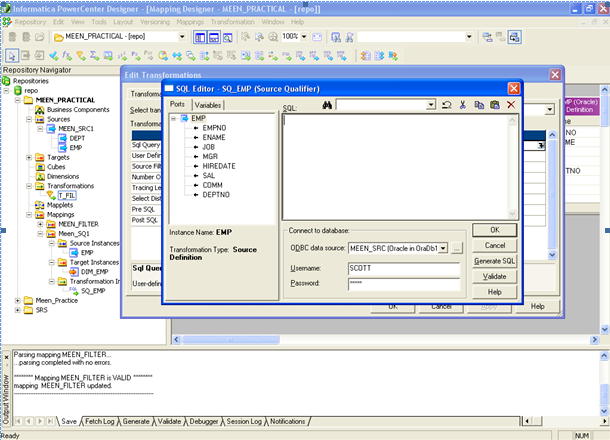Click the Username field containing SCOTT

(x=404, y=268)
